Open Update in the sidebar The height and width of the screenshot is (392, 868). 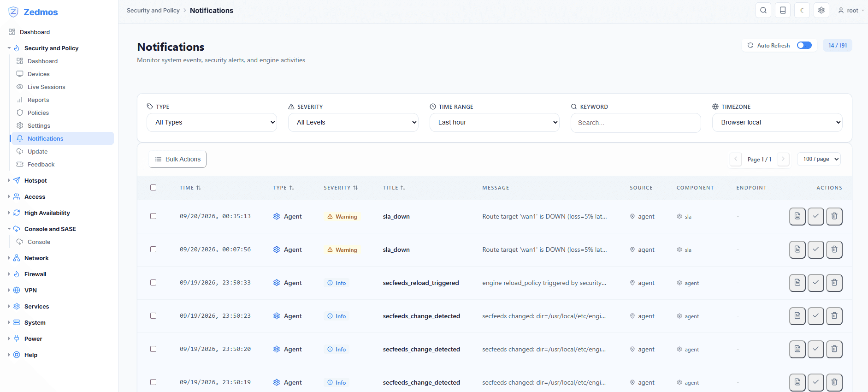[37, 151]
